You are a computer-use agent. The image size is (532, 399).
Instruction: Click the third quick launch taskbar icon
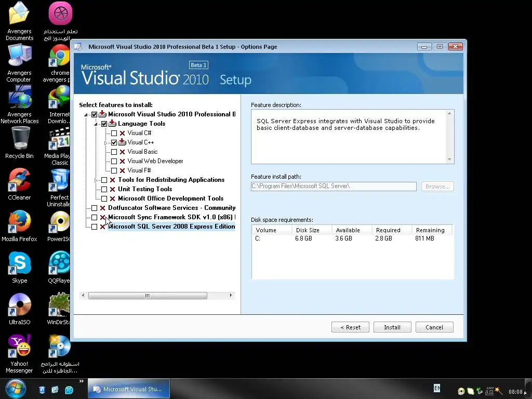coord(69,390)
